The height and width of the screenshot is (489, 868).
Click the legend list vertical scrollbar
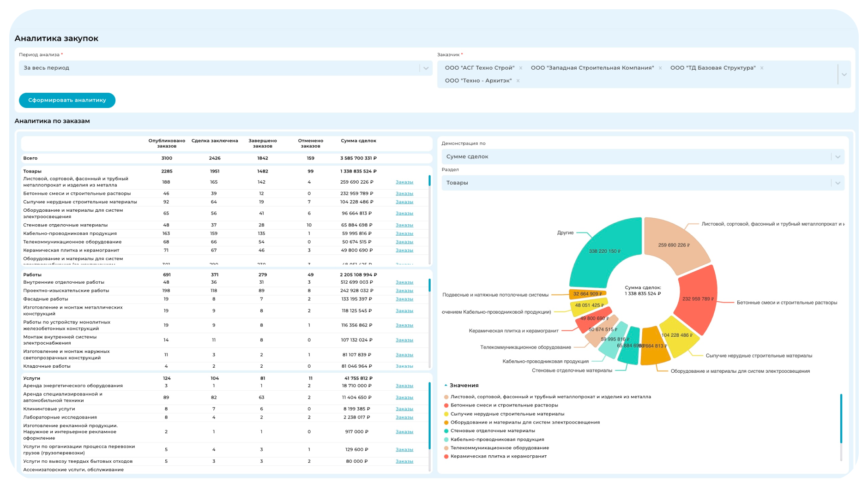[x=841, y=417]
